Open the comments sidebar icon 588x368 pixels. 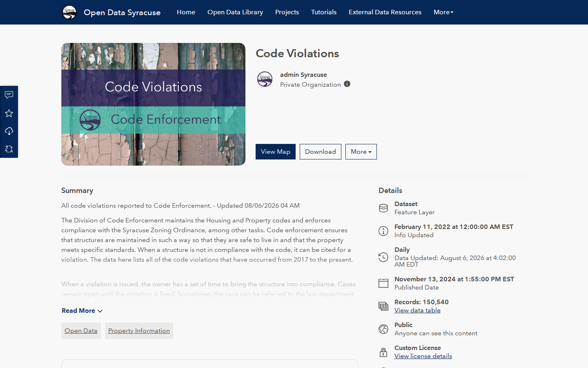[9, 95]
